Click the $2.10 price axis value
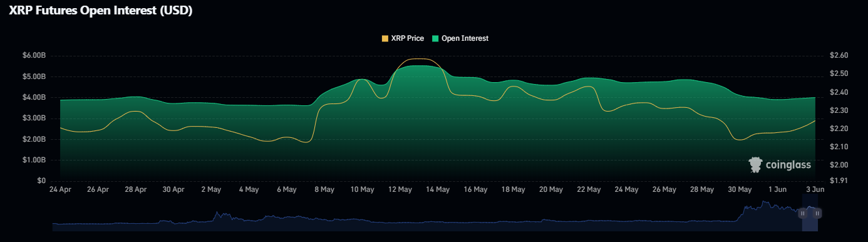Image resolution: width=868 pixels, height=242 pixels. click(839, 147)
